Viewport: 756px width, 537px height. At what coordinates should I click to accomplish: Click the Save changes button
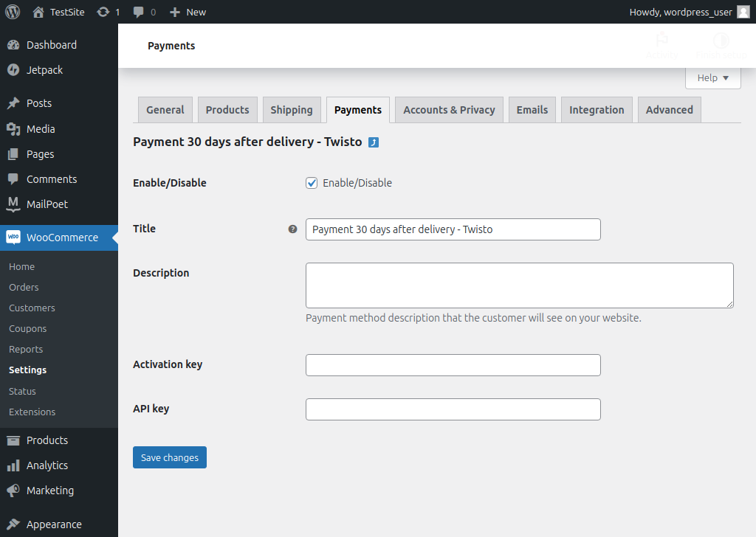coord(169,457)
